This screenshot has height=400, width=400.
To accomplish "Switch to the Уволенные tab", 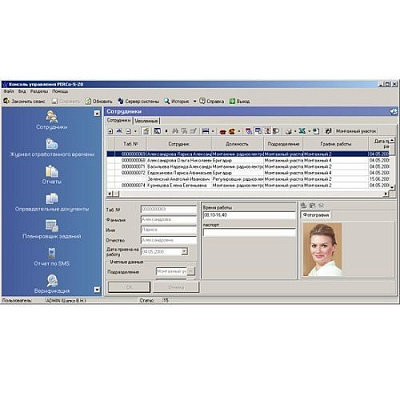I will [146, 121].
